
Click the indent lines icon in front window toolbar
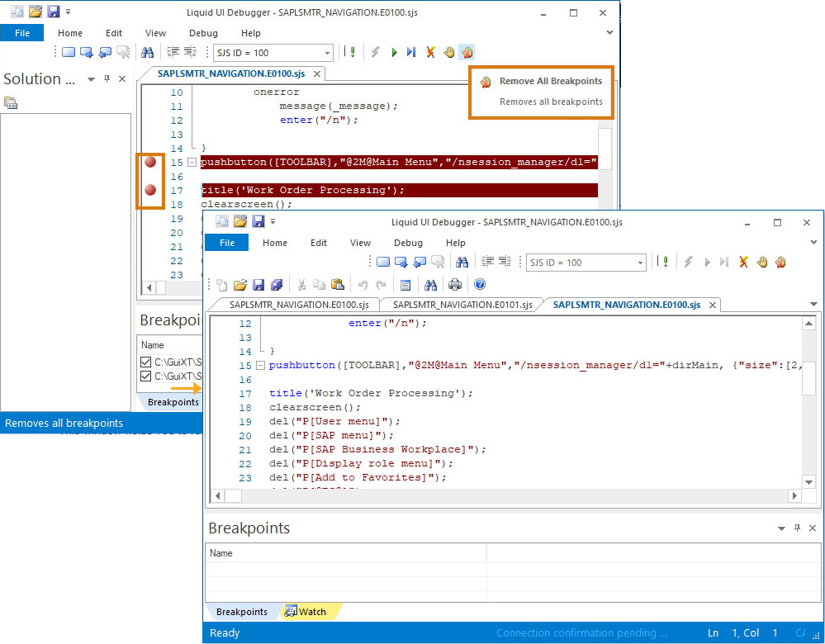(x=488, y=262)
